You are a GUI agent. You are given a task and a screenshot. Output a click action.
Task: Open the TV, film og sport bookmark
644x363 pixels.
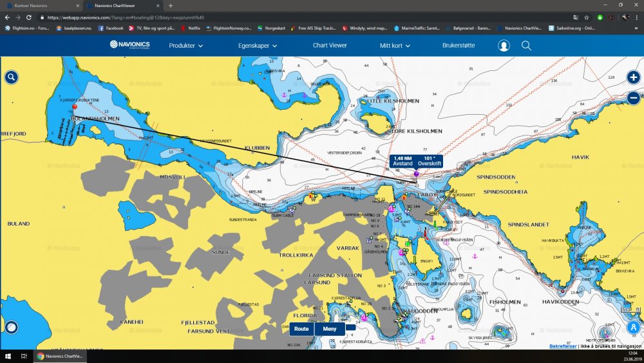[151, 28]
